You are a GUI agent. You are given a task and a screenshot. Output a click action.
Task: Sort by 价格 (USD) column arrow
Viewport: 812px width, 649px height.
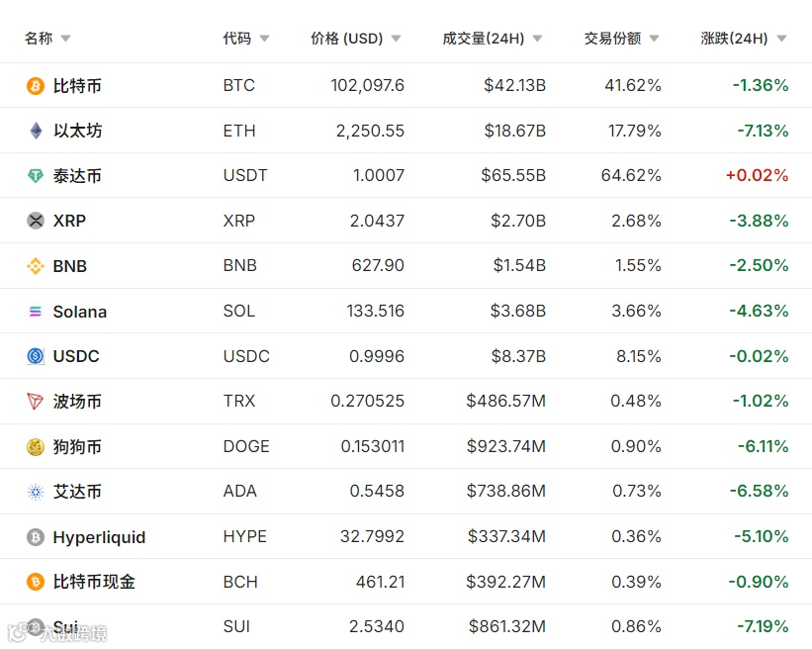tap(396, 39)
